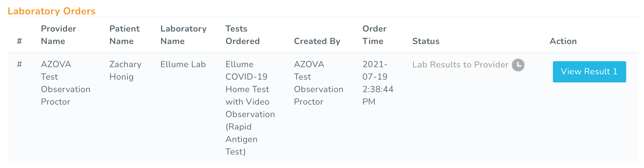Click the # symbol in the header row
644x168 pixels.
[x=19, y=41]
